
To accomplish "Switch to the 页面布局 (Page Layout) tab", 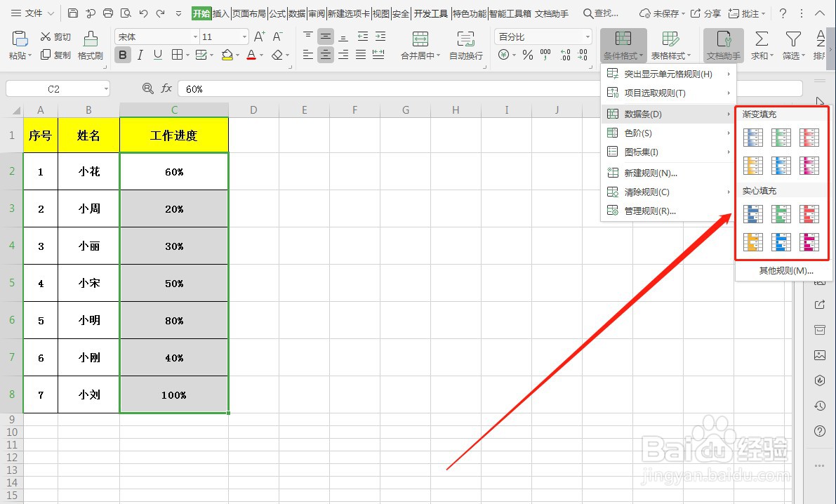I will pyautogui.click(x=249, y=13).
